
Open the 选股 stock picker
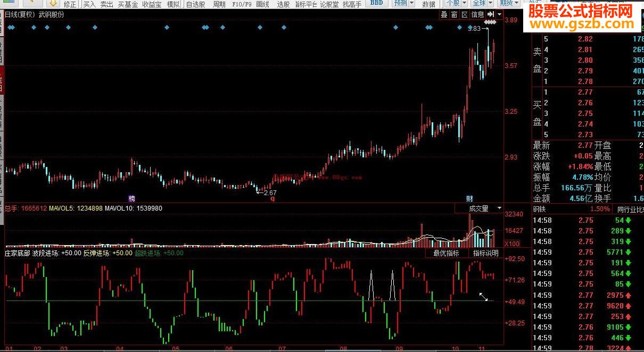pos(283,4)
